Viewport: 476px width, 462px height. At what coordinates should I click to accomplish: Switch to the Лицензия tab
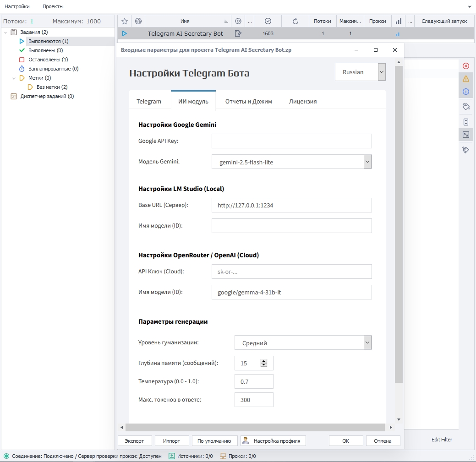tap(303, 101)
